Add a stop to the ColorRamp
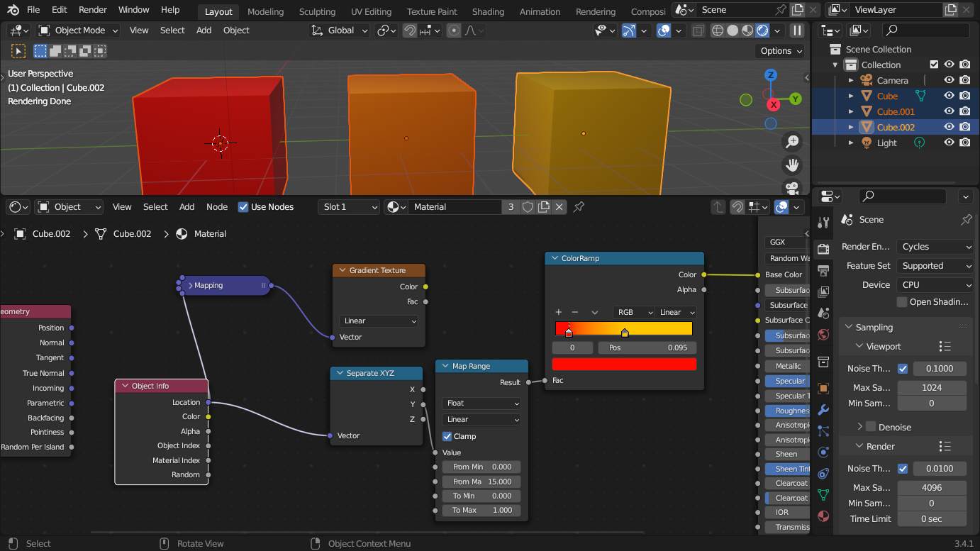Screen dimensions: 980x551 pyautogui.click(x=558, y=312)
